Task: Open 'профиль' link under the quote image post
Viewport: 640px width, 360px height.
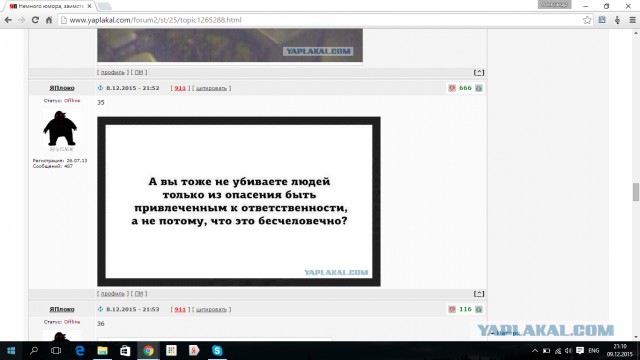Action: (113, 293)
